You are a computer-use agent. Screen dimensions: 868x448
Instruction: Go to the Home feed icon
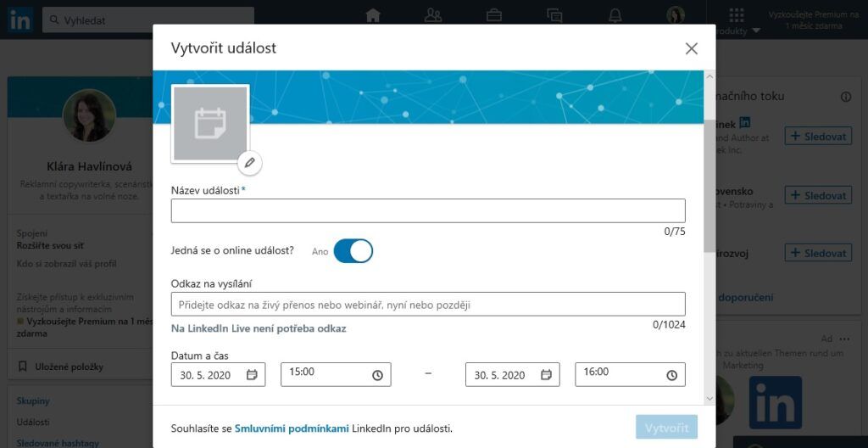[x=372, y=15]
